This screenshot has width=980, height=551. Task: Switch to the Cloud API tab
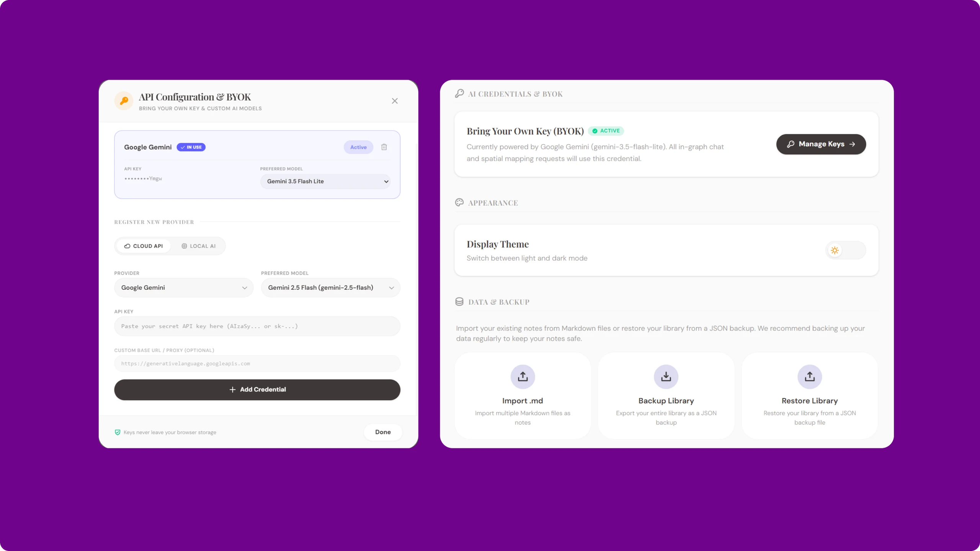(x=144, y=246)
